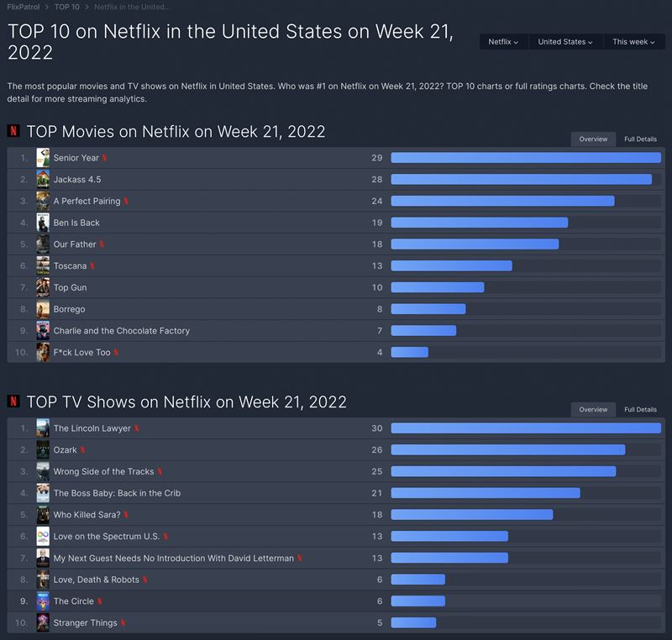Click the Netflix icon beside The Lincoln Lawyer

[x=137, y=428]
